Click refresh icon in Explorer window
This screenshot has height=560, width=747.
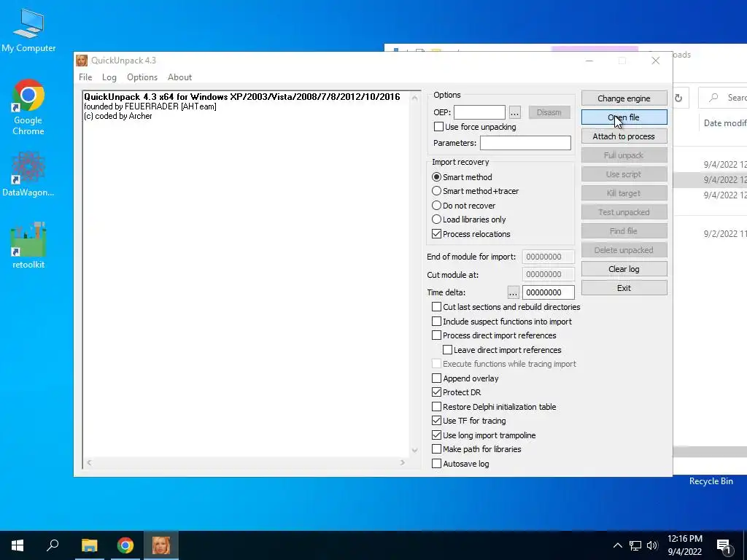[678, 98]
